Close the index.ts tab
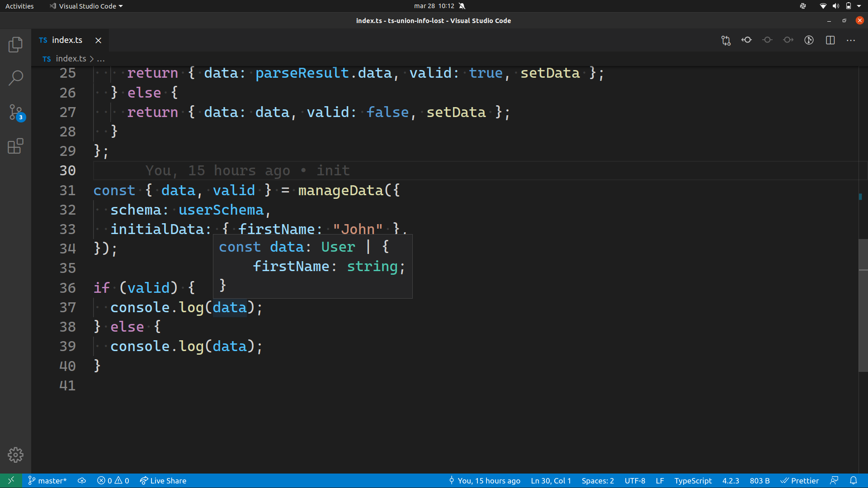868x488 pixels. tap(98, 40)
